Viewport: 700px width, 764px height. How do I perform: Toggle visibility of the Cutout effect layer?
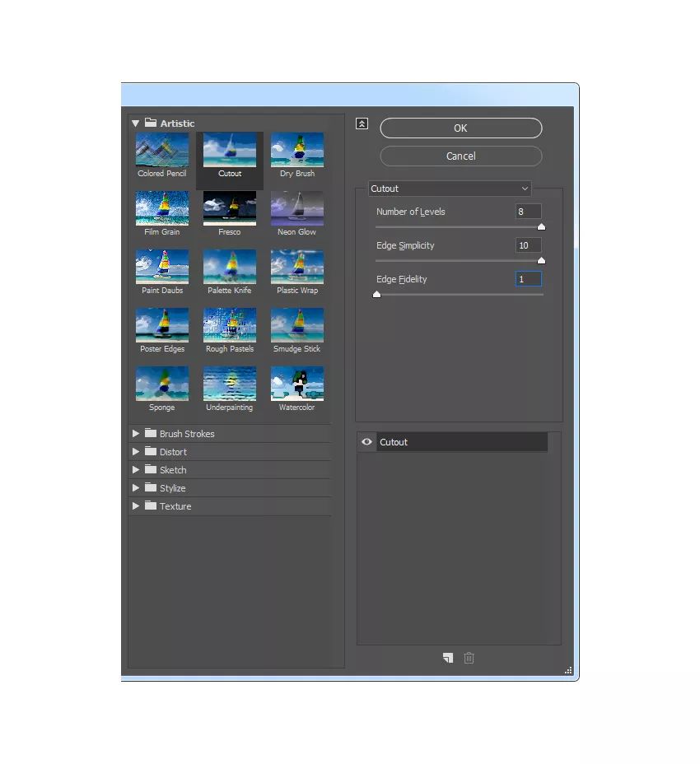point(366,441)
